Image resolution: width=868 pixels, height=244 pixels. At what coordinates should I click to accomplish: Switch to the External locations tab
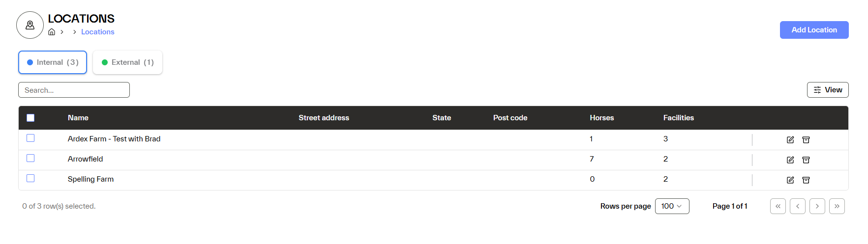[x=127, y=62]
